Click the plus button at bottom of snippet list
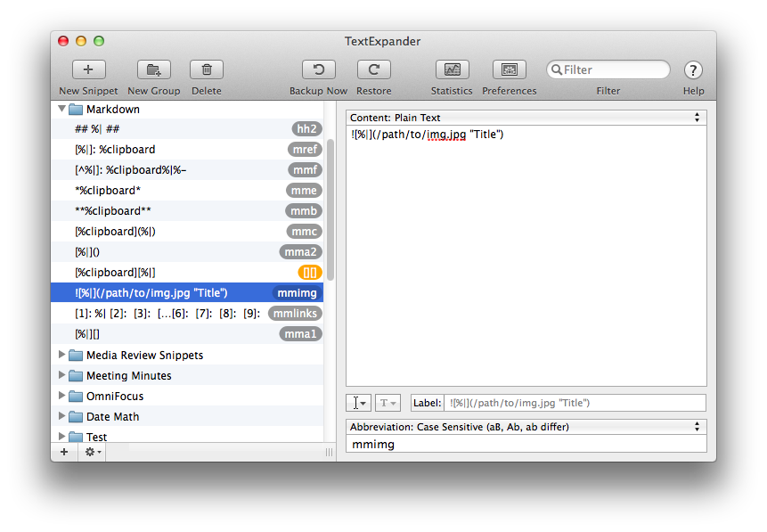767x532 pixels. click(64, 452)
